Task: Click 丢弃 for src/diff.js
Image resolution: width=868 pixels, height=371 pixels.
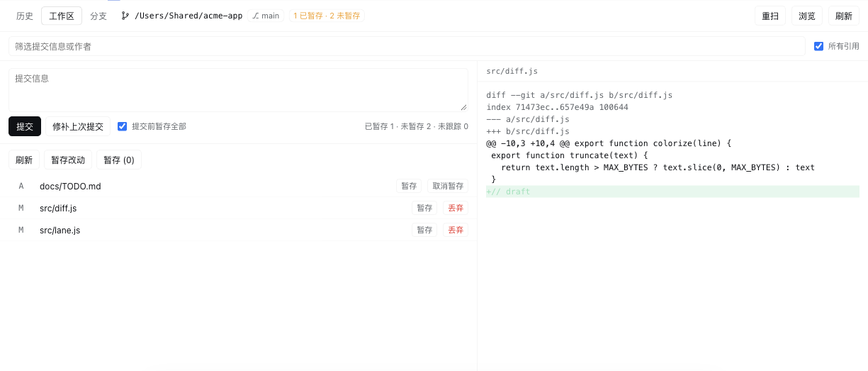Action: click(x=456, y=208)
